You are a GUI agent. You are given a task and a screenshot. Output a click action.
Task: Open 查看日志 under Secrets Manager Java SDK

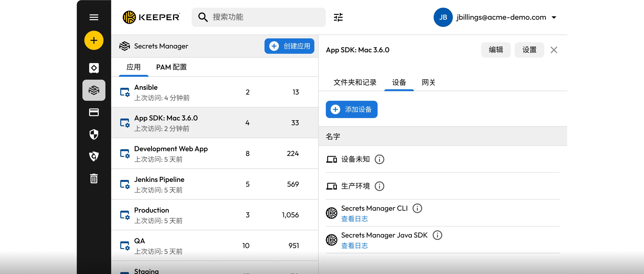[355, 246]
